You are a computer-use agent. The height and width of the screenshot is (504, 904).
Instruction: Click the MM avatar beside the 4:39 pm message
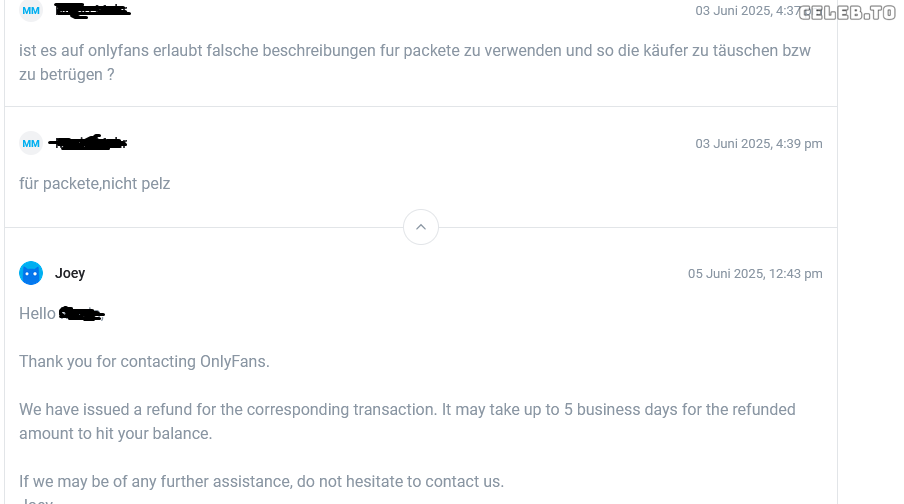[x=31, y=143]
